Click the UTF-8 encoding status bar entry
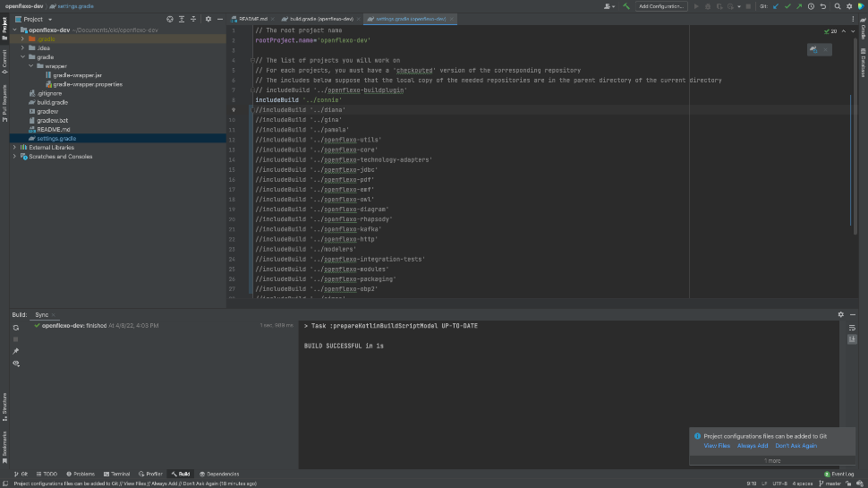 pos(779,484)
